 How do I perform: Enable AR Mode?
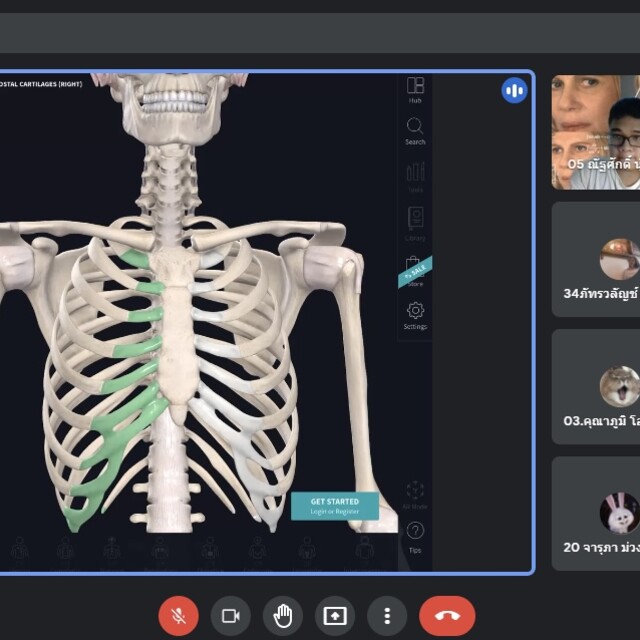coord(415,494)
